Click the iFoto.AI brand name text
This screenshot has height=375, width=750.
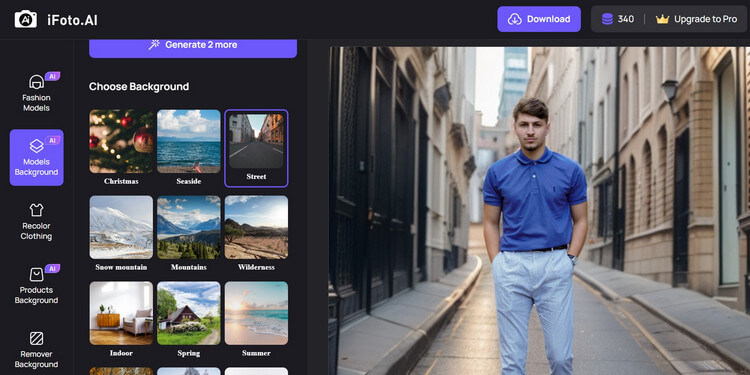tap(72, 20)
